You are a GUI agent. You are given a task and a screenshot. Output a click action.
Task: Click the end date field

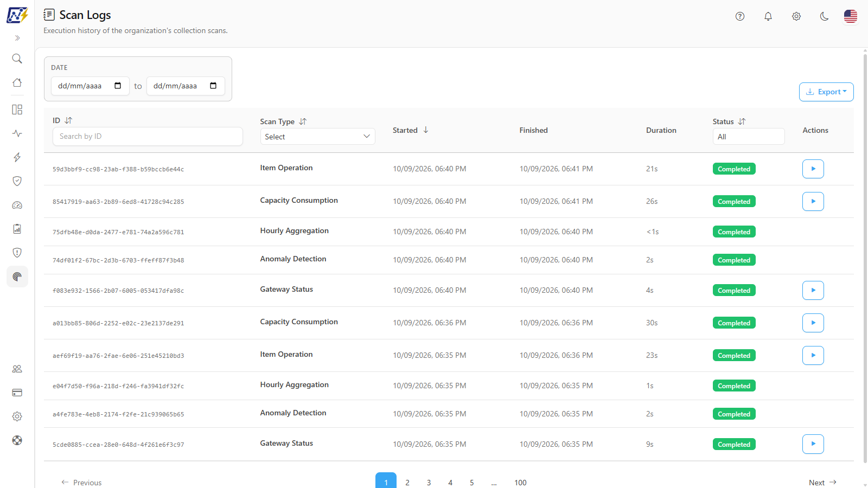click(186, 86)
